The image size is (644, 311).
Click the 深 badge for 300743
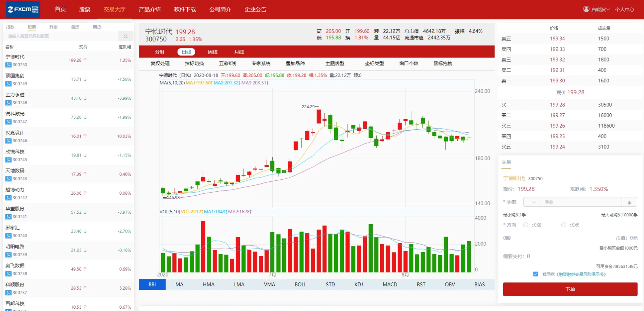(x=9, y=179)
